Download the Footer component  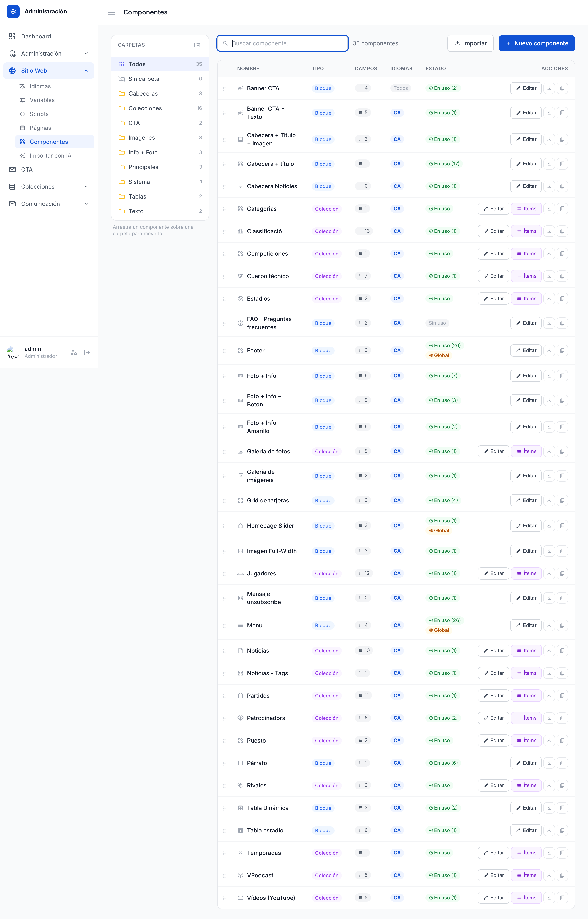tap(549, 350)
